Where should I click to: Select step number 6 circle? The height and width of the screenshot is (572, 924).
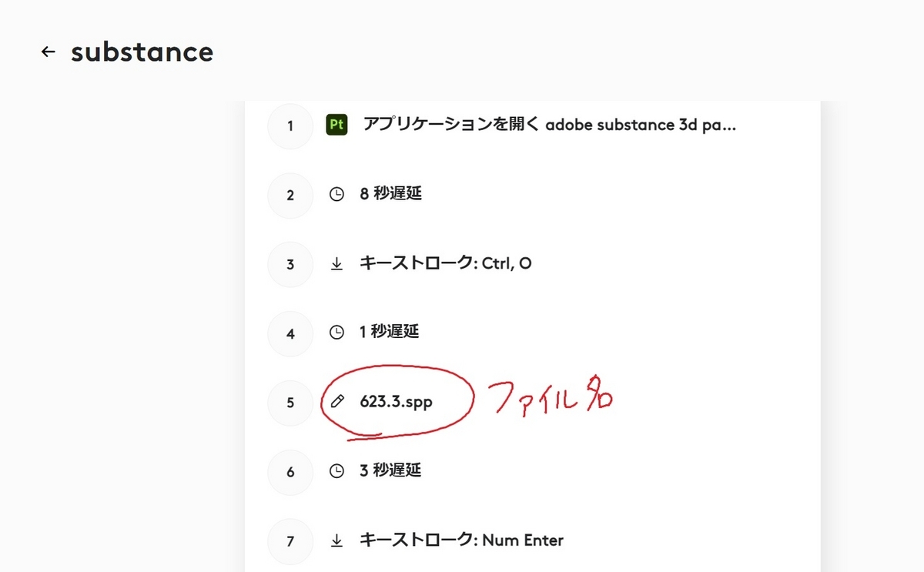click(x=290, y=471)
